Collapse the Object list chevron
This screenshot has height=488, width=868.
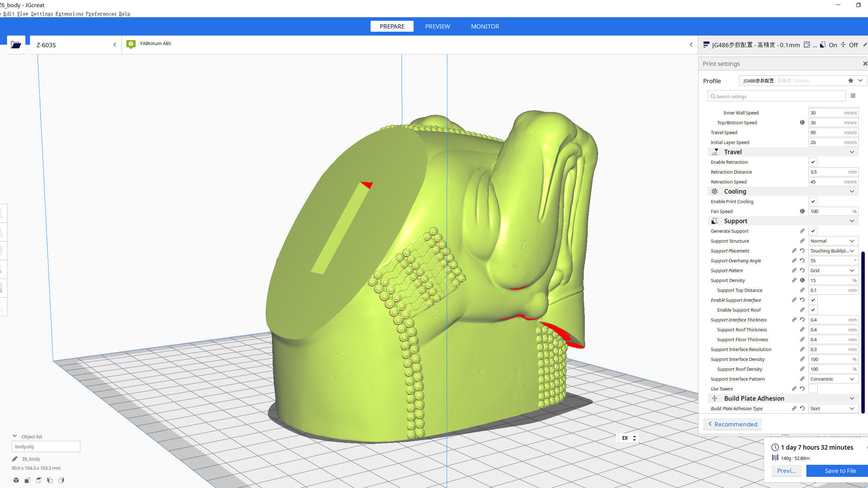tap(15, 436)
